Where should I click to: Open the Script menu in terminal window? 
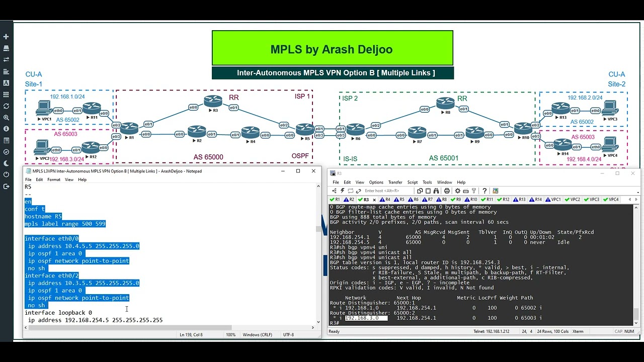coord(413,182)
